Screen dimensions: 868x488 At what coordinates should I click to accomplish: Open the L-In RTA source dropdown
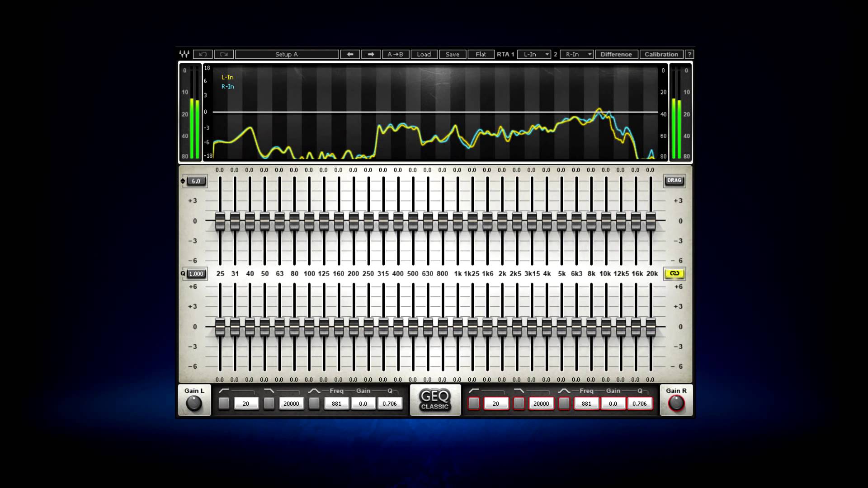534,54
